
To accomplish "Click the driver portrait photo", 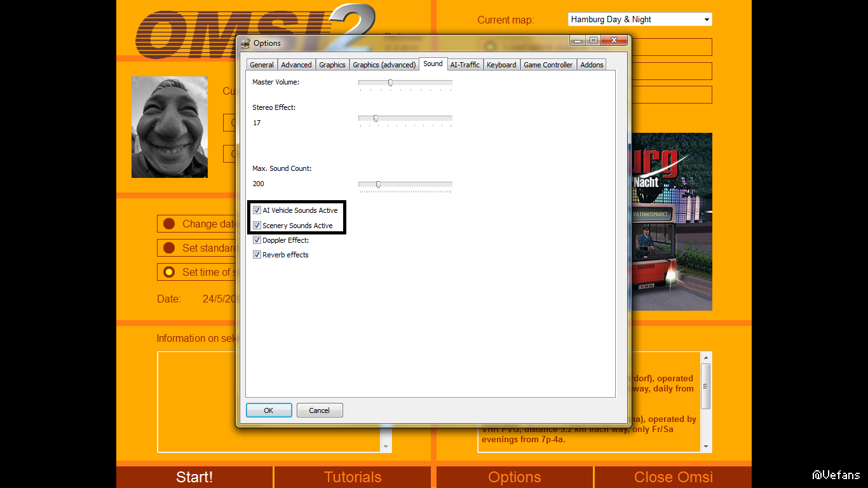I will pos(170,127).
